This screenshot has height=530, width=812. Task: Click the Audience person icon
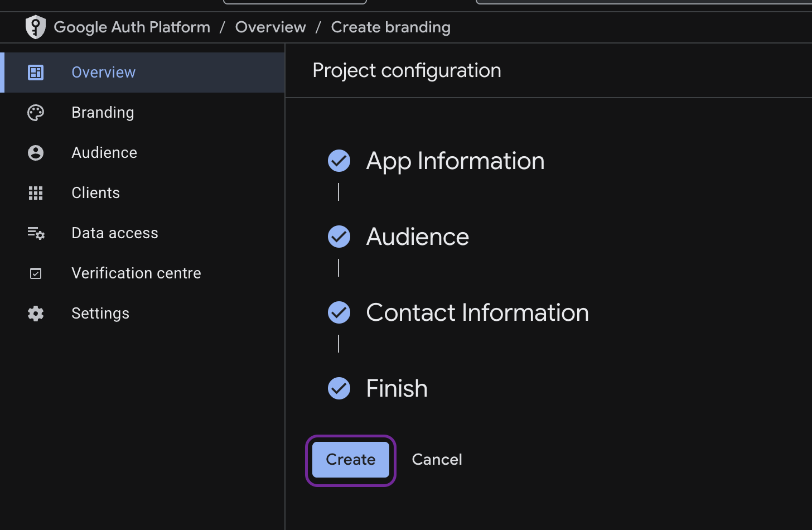coord(36,153)
